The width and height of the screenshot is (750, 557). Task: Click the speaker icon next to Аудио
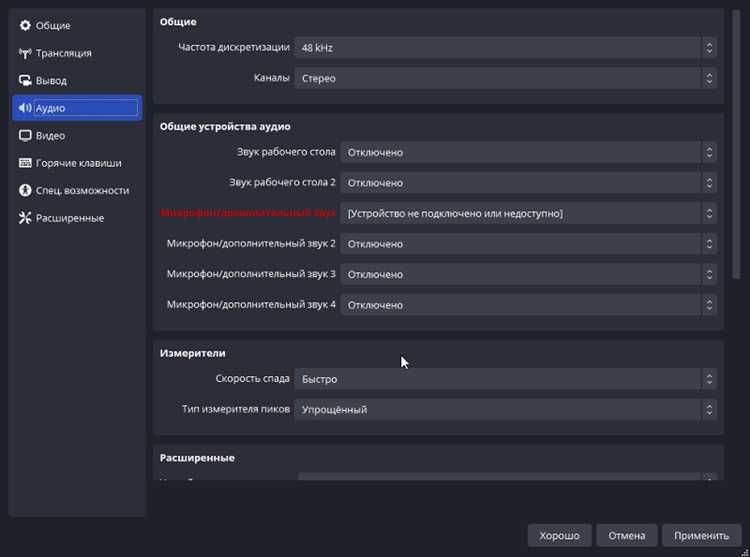25,108
